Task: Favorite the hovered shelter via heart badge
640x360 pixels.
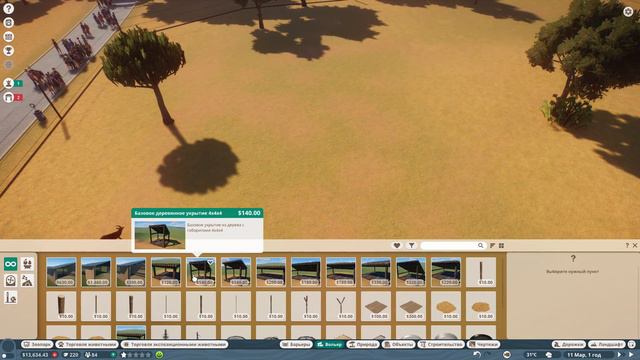Action: pyautogui.click(x=210, y=262)
